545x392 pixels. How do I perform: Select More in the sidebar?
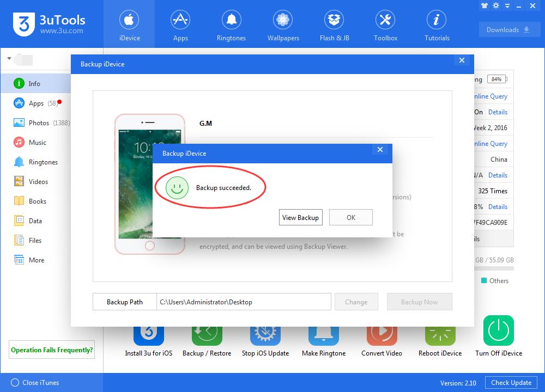(x=35, y=260)
